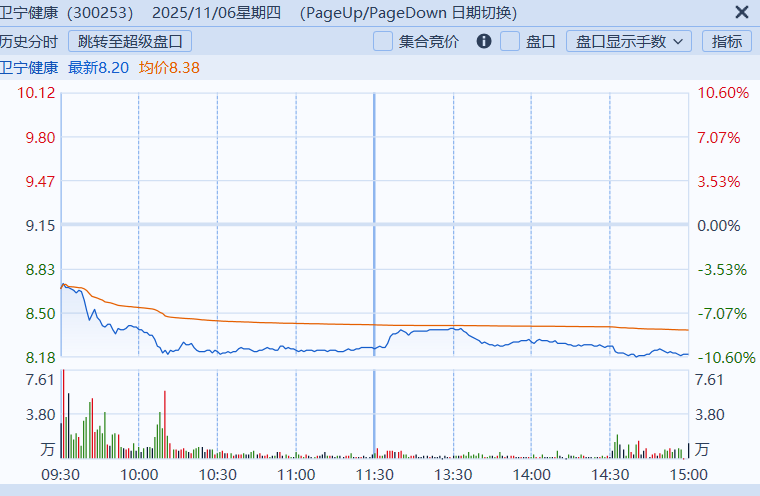This screenshot has height=496, width=760.
Task: Click the 13:30 time axis label
Action: (x=453, y=474)
